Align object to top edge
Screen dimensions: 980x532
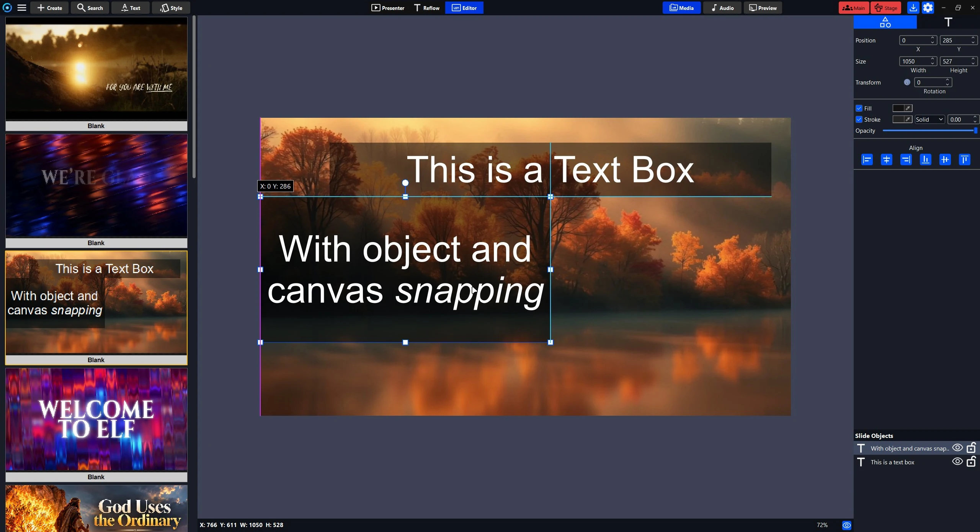[x=964, y=159]
